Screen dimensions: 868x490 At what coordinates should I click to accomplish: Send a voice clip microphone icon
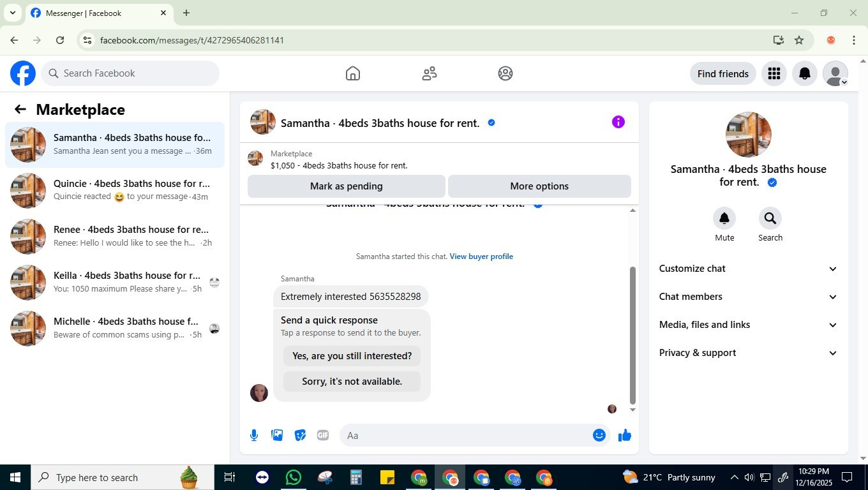point(254,435)
